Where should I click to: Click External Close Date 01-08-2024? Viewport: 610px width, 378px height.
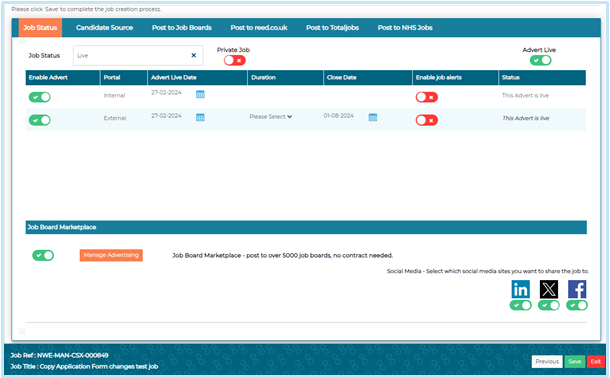tap(338, 116)
